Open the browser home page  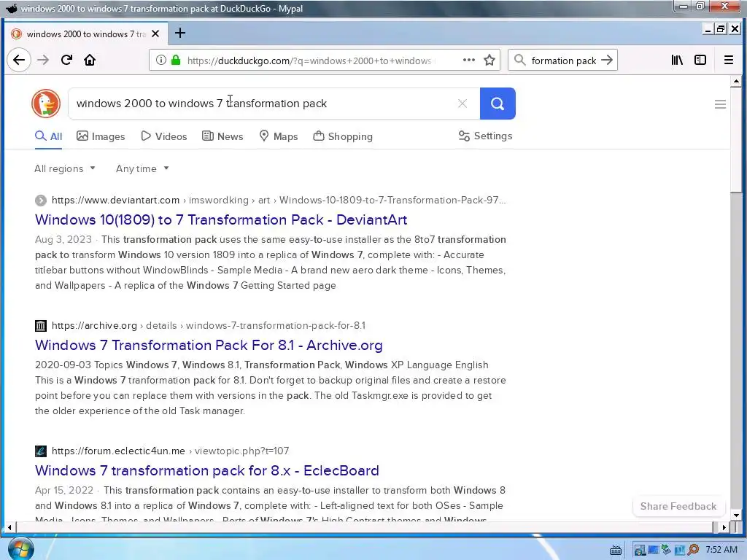point(90,60)
